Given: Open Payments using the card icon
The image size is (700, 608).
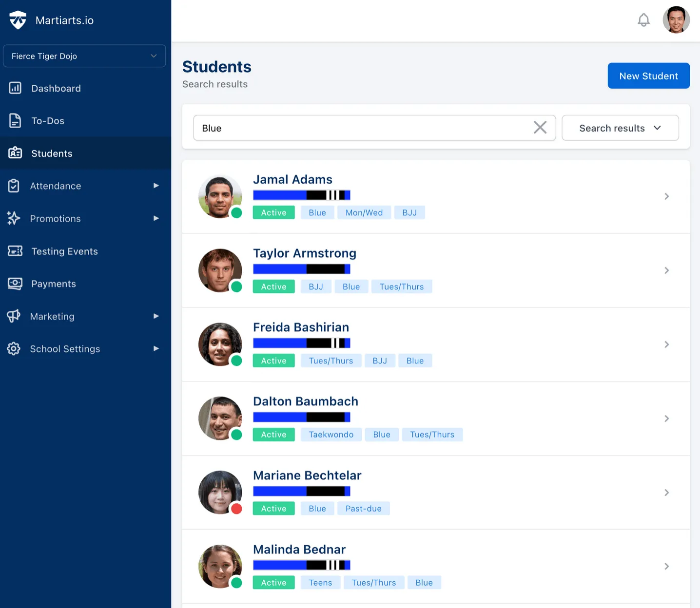Looking at the screenshot, I should click(15, 284).
